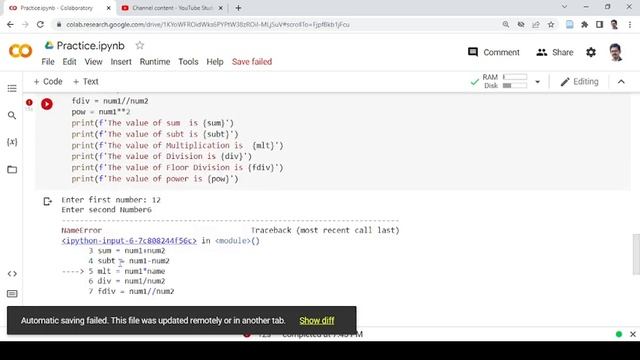The height and width of the screenshot is (360, 640).
Task: Open the browser side panel icon
Action: [x=599, y=24]
